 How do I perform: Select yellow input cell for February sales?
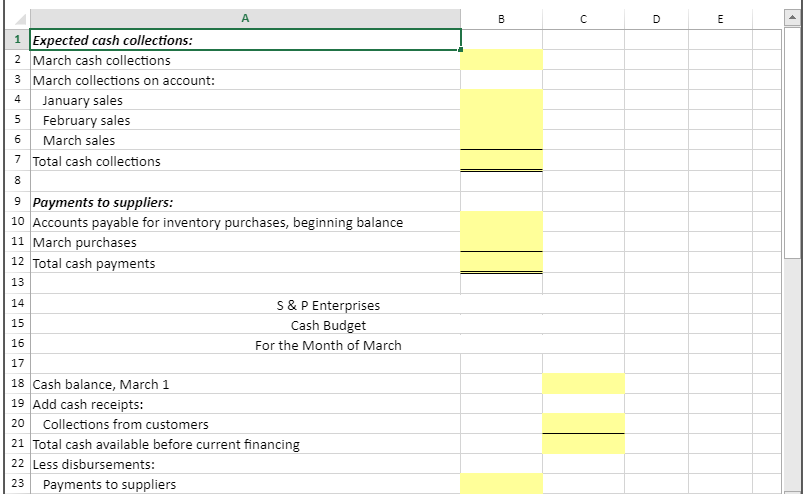[501, 120]
